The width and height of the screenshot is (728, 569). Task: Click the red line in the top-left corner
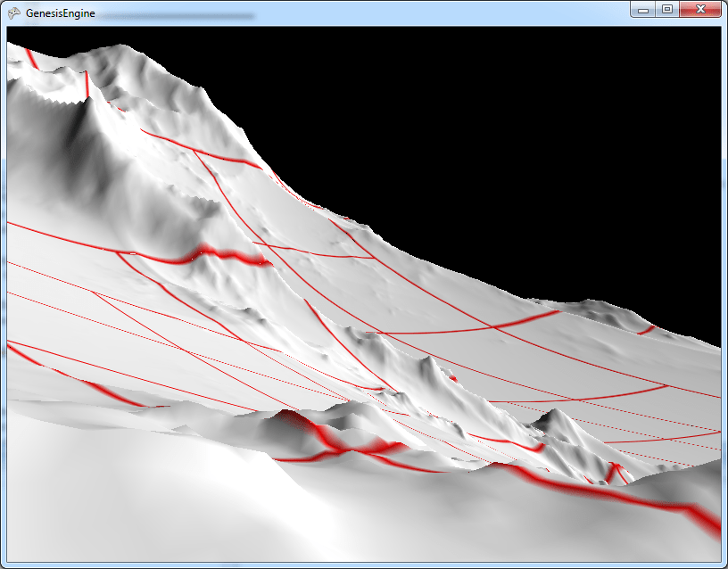31,59
